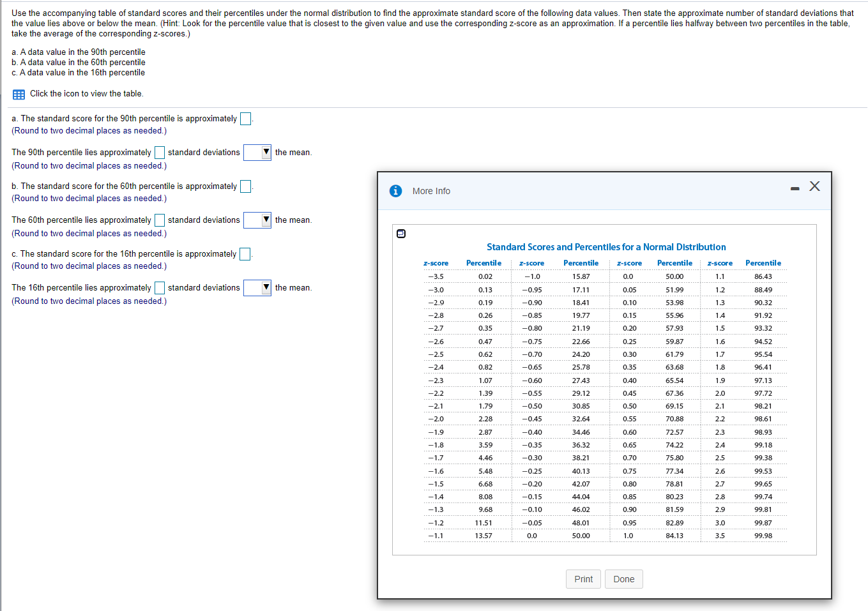Click the standard deviations box for the 60th percentile

pyautogui.click(x=159, y=220)
